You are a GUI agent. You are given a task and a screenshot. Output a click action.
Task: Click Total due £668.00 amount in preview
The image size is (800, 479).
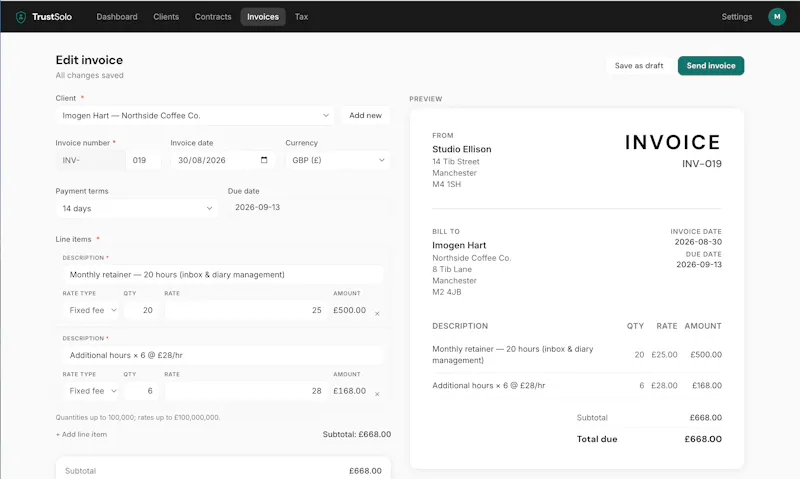[703, 439]
